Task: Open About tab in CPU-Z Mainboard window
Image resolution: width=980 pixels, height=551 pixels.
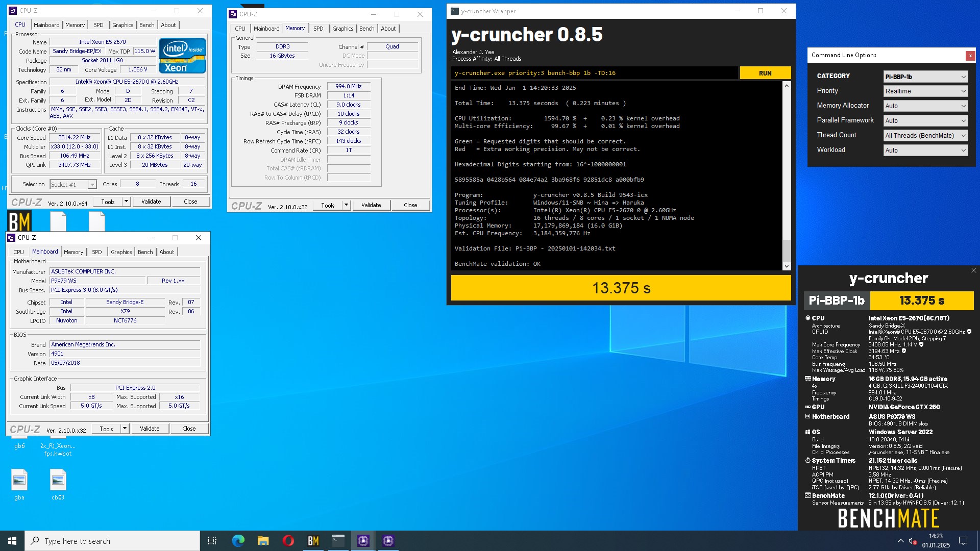Action: click(x=167, y=252)
